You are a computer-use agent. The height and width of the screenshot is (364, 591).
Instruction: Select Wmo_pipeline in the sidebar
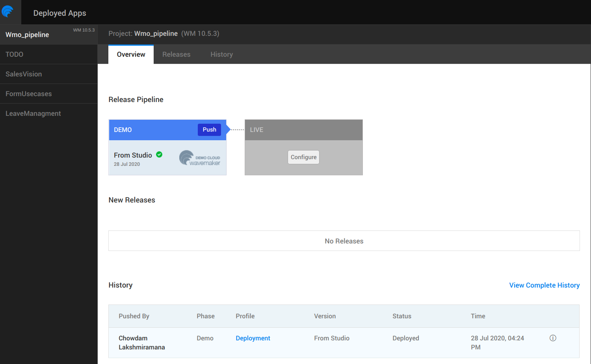tap(28, 35)
